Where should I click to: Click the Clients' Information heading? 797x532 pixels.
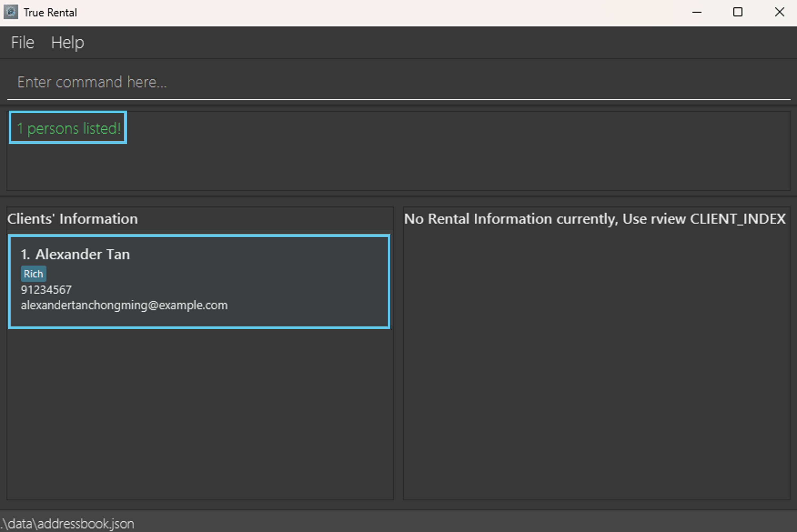click(x=73, y=219)
